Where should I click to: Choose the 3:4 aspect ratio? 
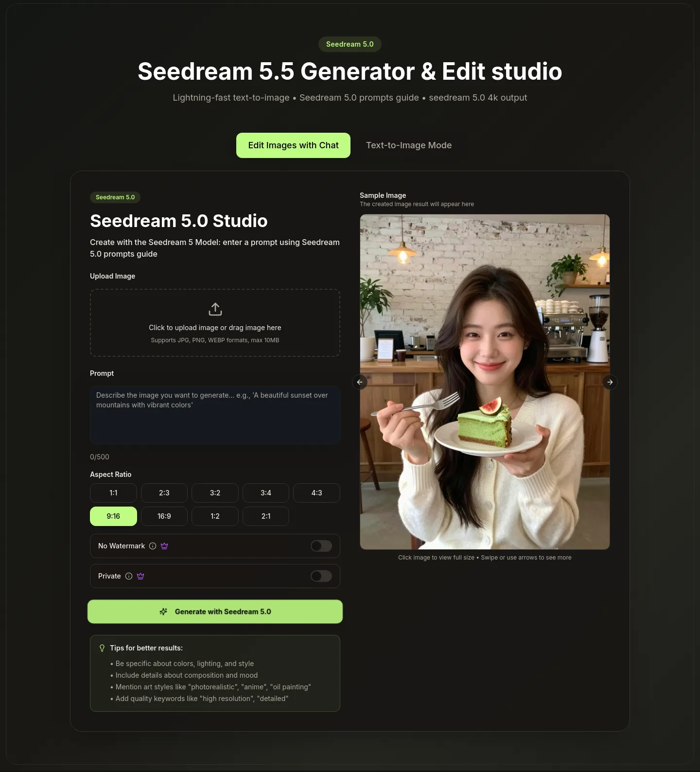[x=266, y=493]
